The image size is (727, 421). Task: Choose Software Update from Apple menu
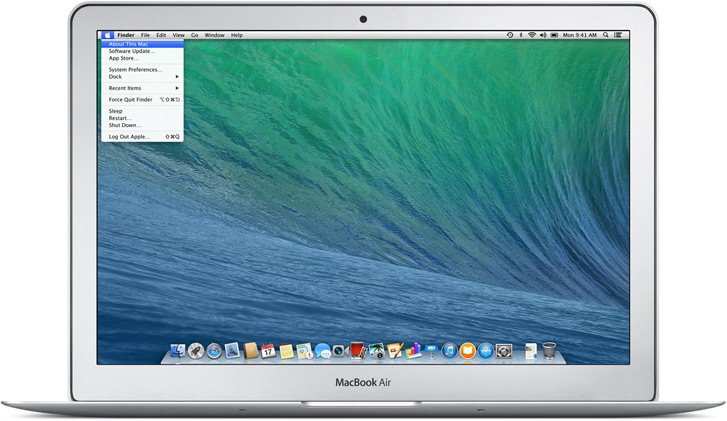point(131,51)
